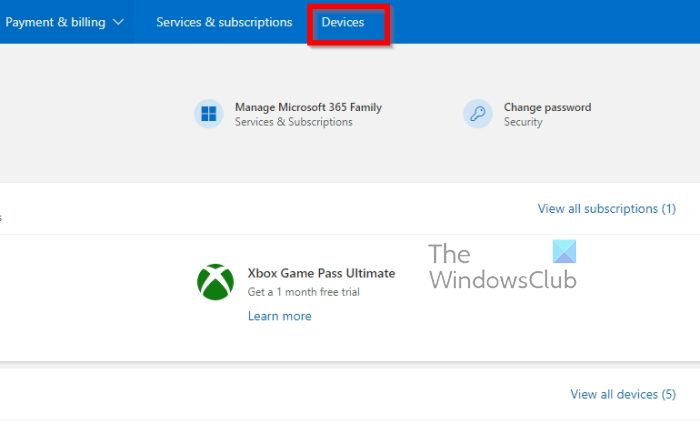Click the Payment & billing chevron arrow
This screenshot has height=424, width=700.
click(118, 22)
